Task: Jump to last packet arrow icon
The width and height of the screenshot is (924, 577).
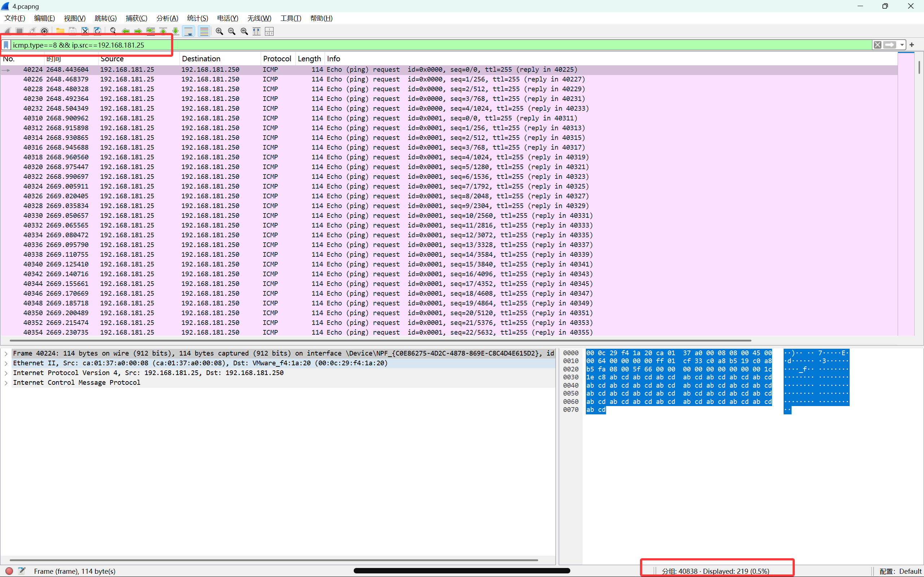Action: point(176,31)
